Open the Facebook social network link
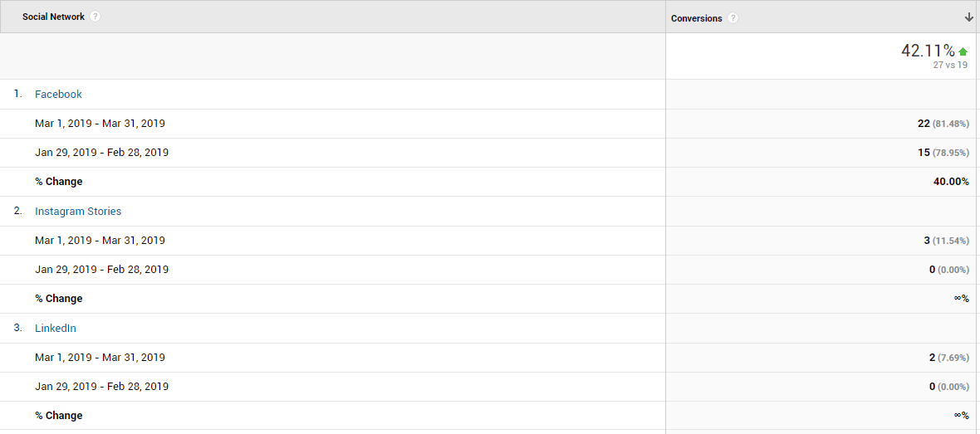The image size is (980, 434). (x=58, y=95)
